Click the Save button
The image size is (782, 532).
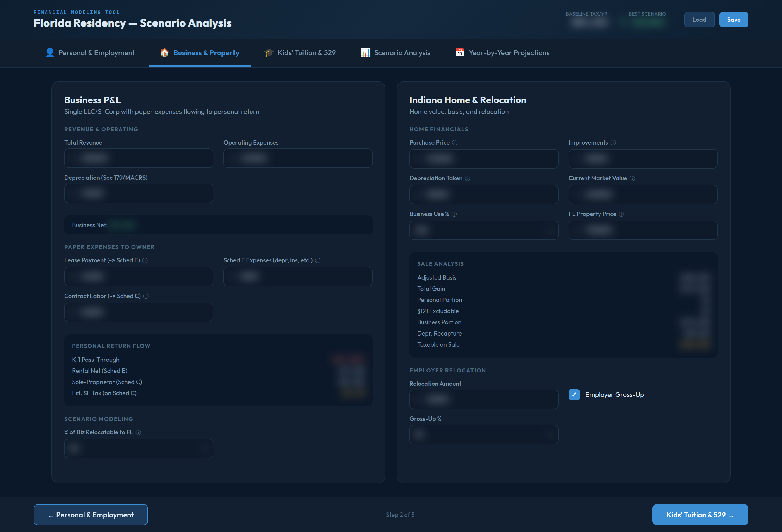click(x=734, y=19)
